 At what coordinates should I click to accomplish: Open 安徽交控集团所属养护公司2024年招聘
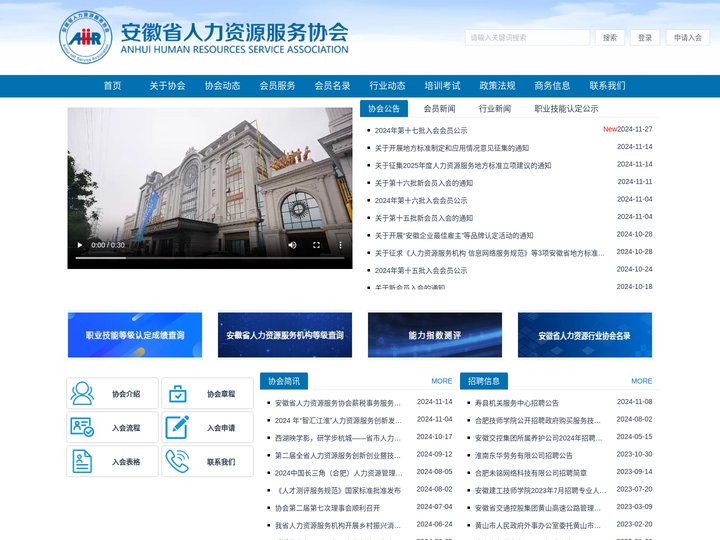click(539, 438)
